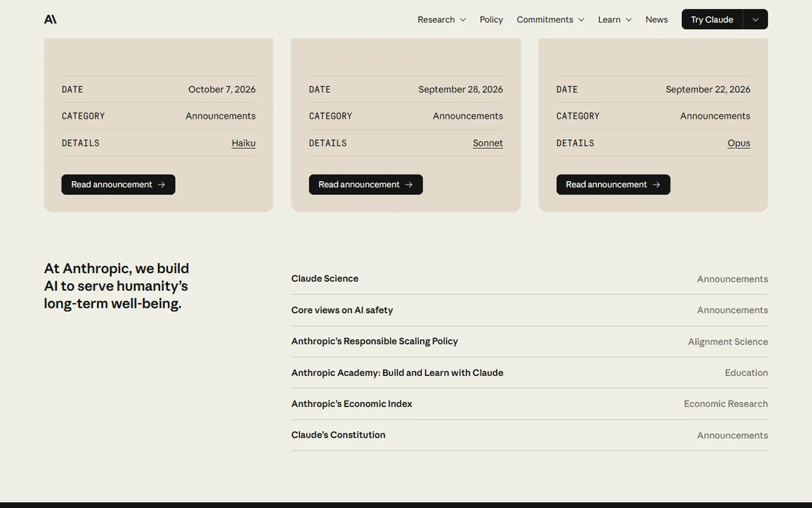
Task: Expand the Commitments menu
Action: pos(550,20)
